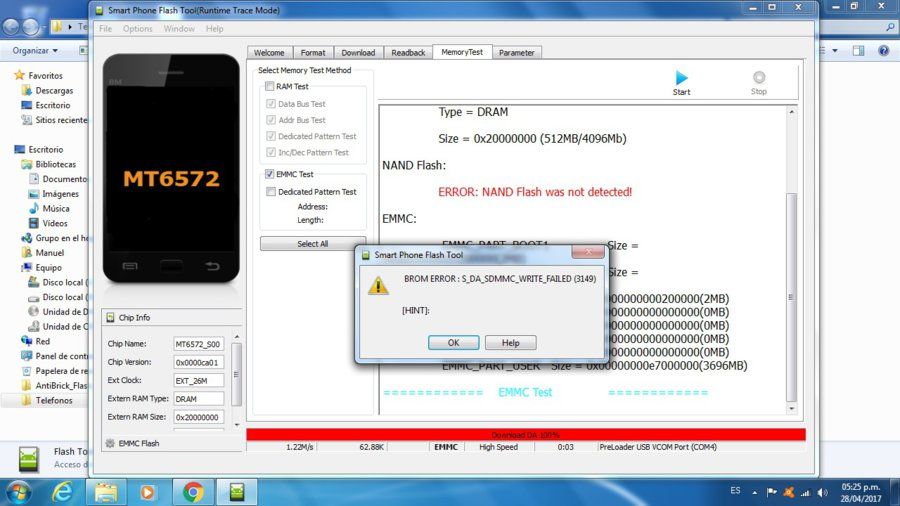Open the Organizar dropdown in Explorer
This screenshot has width=900, height=506.
pos(35,50)
